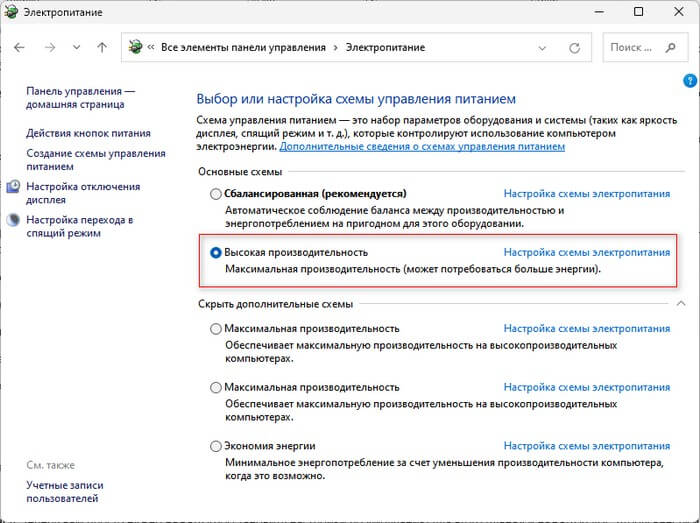
Task: Click the Электропитание title bar icon
Action: pyautogui.click(x=10, y=11)
